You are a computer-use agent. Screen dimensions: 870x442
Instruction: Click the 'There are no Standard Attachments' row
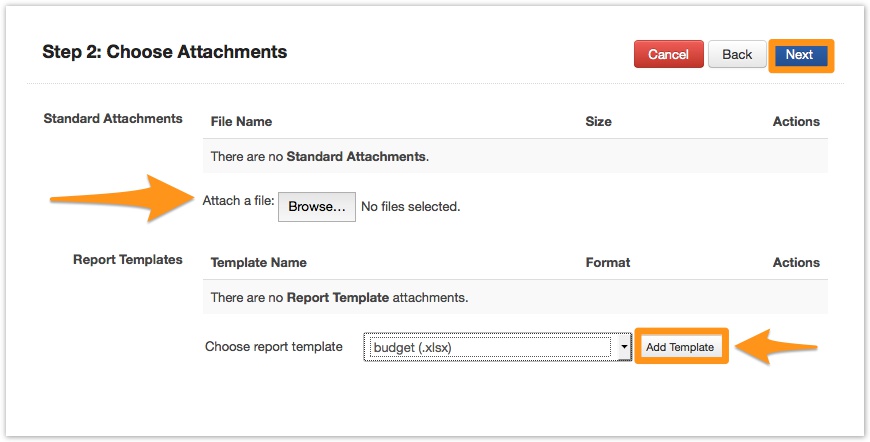click(x=320, y=157)
